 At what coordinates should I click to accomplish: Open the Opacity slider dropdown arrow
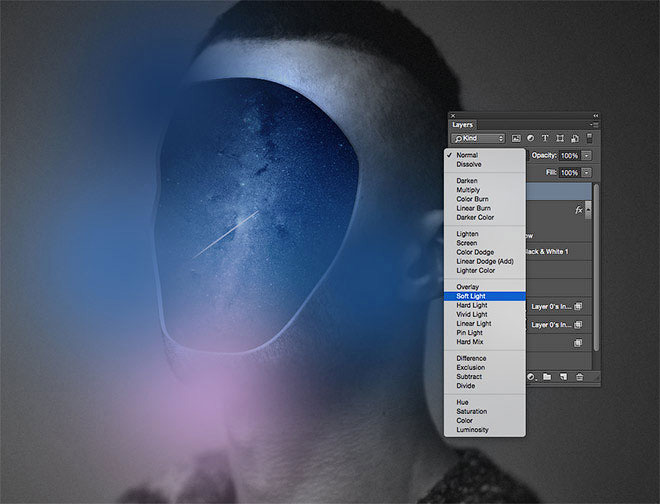tap(586, 156)
